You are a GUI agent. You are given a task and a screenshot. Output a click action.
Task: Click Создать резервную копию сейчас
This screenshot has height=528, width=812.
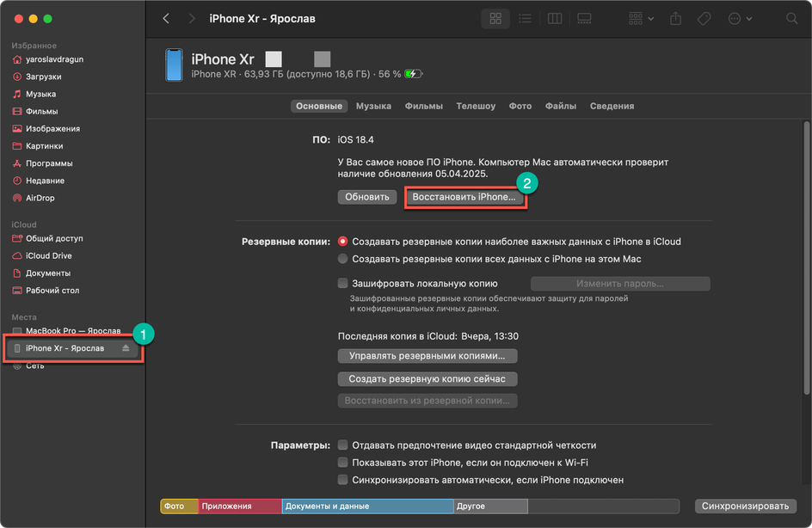428,379
